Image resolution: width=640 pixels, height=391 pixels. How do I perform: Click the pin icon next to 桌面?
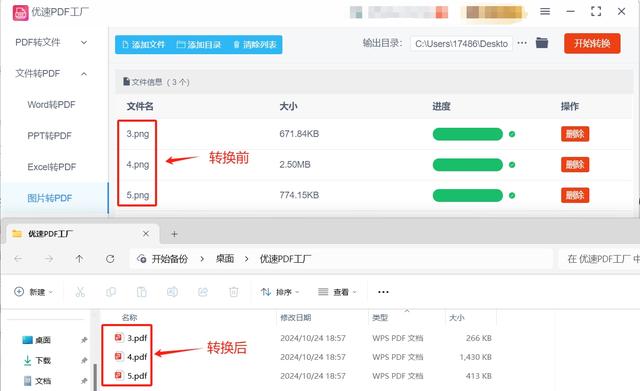pyautogui.click(x=84, y=340)
